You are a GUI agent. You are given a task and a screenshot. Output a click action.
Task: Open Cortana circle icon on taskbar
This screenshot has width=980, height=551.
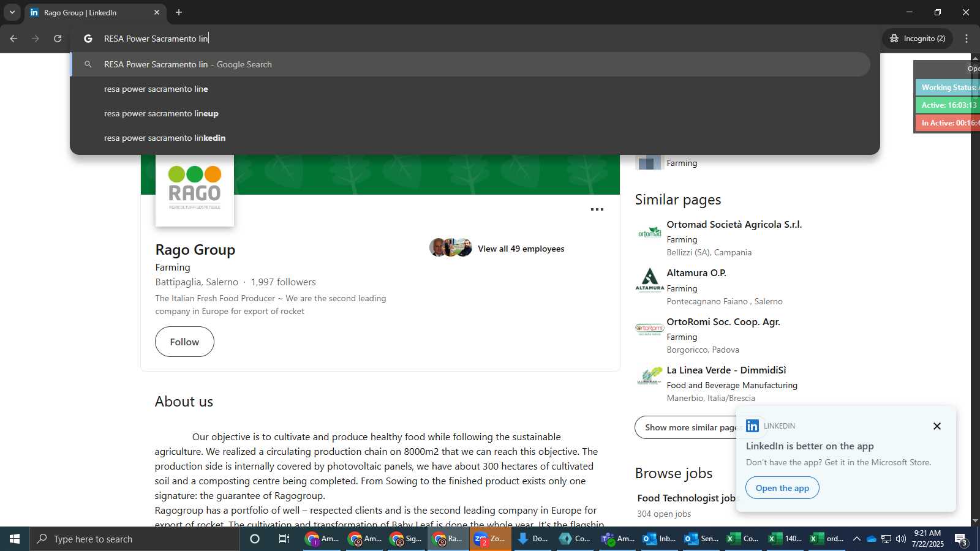point(255,539)
